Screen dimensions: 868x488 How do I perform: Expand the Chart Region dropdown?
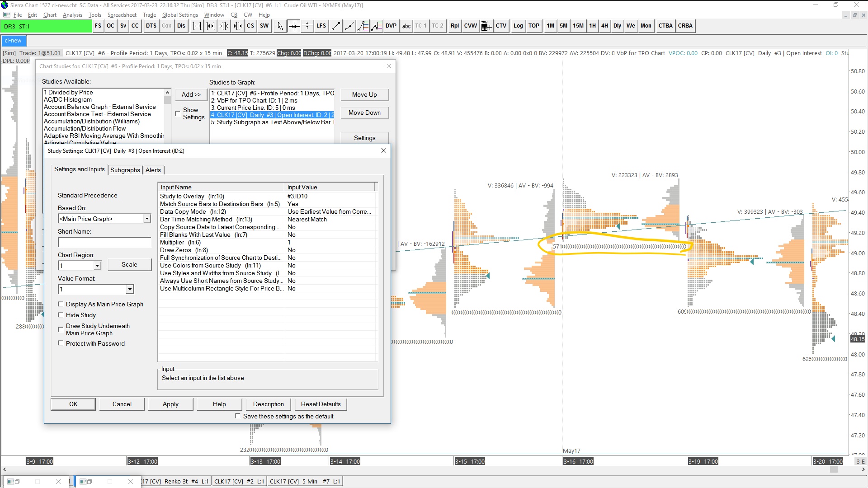coord(97,266)
